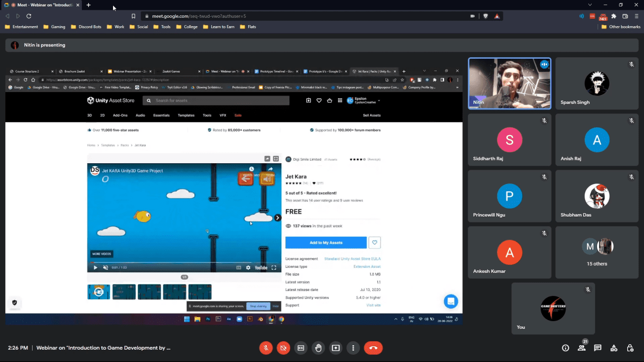Click the MORE VIDEOS overlay button
644x362 pixels.
102,254
